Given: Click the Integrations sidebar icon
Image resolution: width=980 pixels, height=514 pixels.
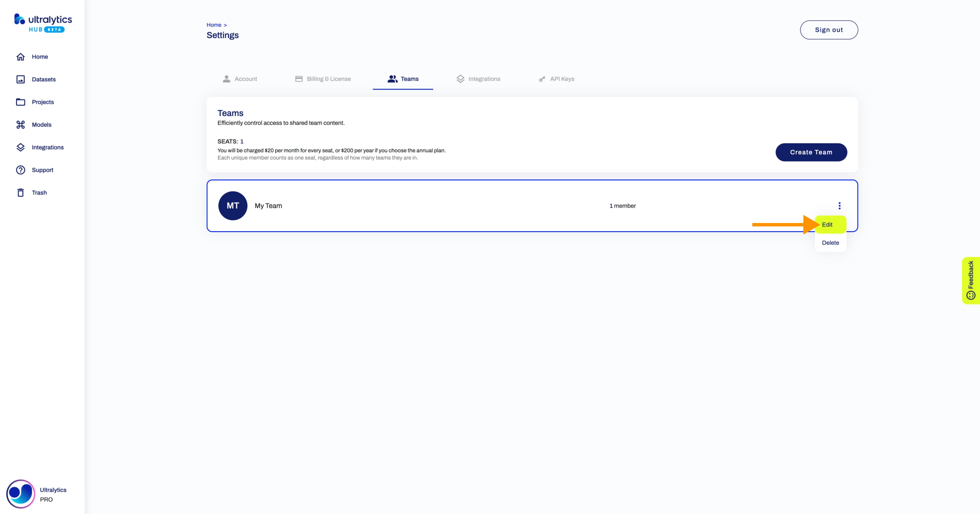Looking at the screenshot, I should 20,147.
